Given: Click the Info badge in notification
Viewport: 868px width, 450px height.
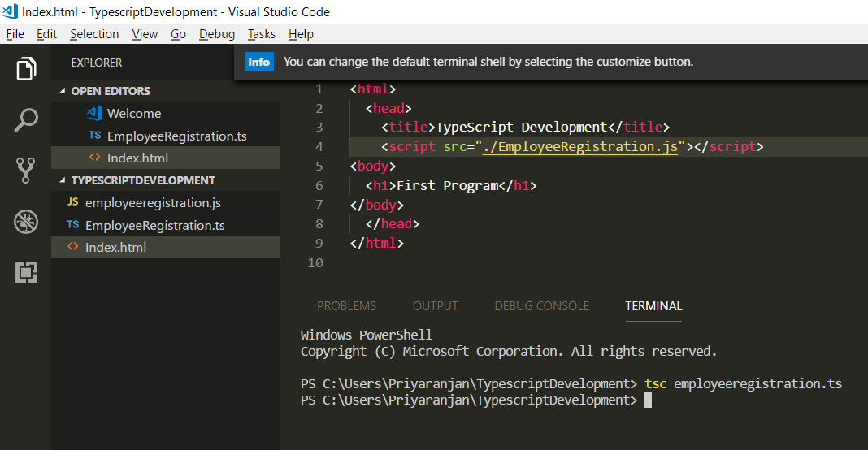Looking at the screenshot, I should (258, 62).
